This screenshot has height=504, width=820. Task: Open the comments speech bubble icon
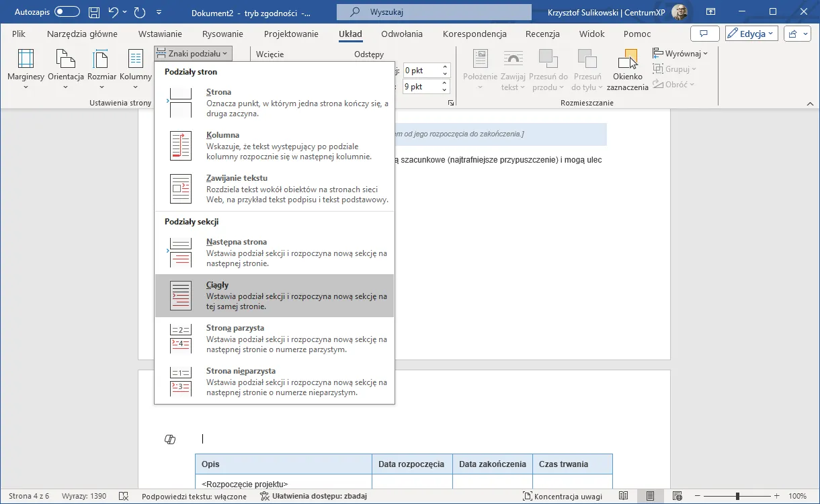point(704,34)
